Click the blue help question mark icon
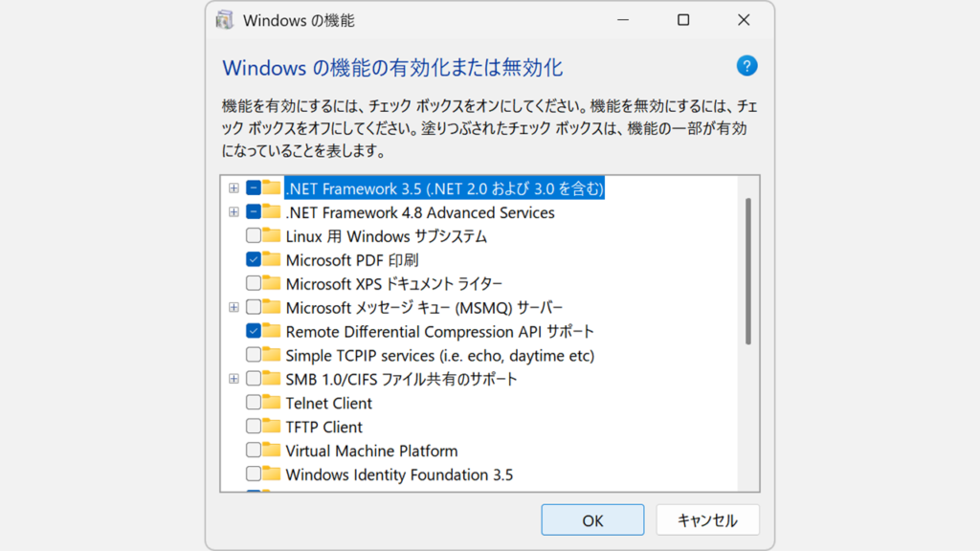The height and width of the screenshot is (551, 980). (746, 66)
